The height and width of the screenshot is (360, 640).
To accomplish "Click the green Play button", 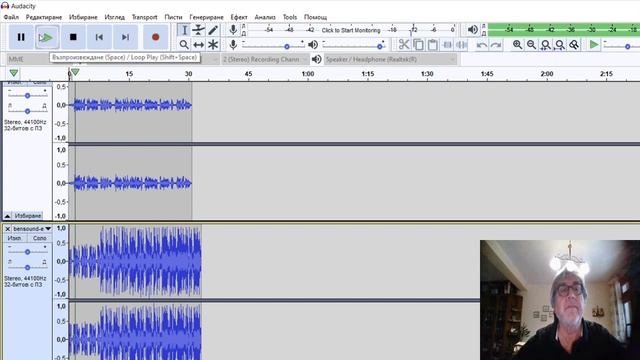I will [47, 37].
